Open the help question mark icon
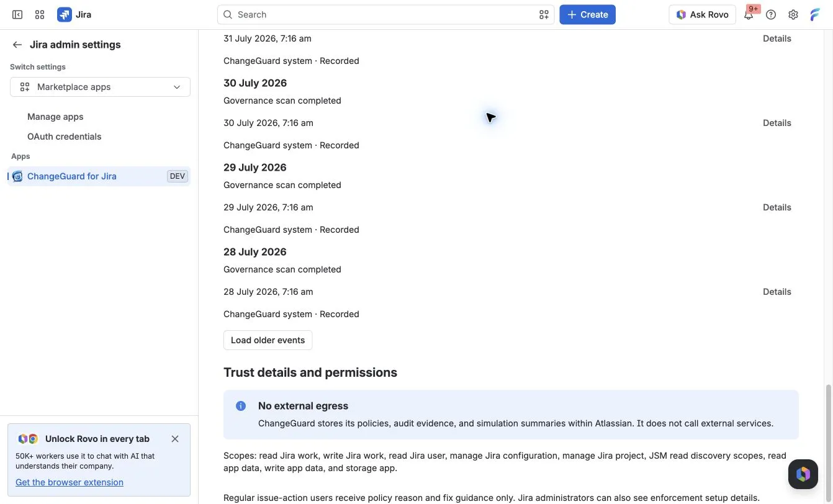Viewport: 833px width, 504px height. (771, 15)
